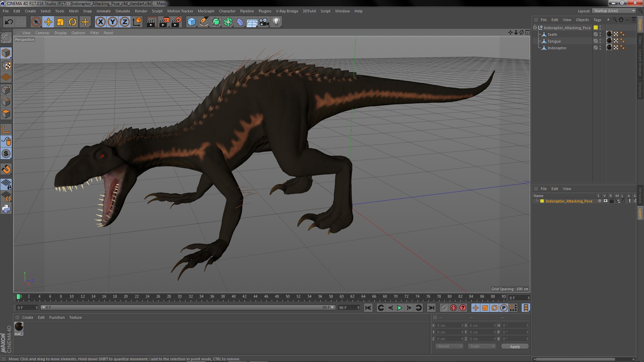
Task: Click Make Editable icon in left toolbar
Action: pos(6,38)
